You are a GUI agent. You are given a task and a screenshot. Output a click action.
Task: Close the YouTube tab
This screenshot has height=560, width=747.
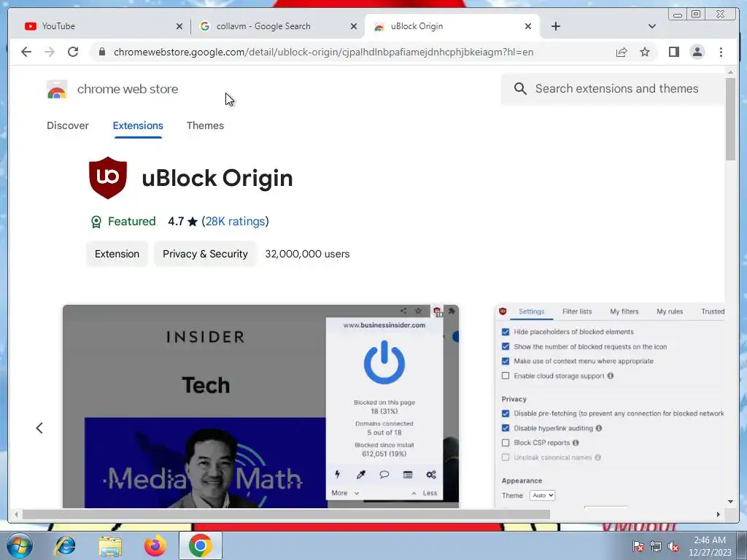(x=179, y=26)
